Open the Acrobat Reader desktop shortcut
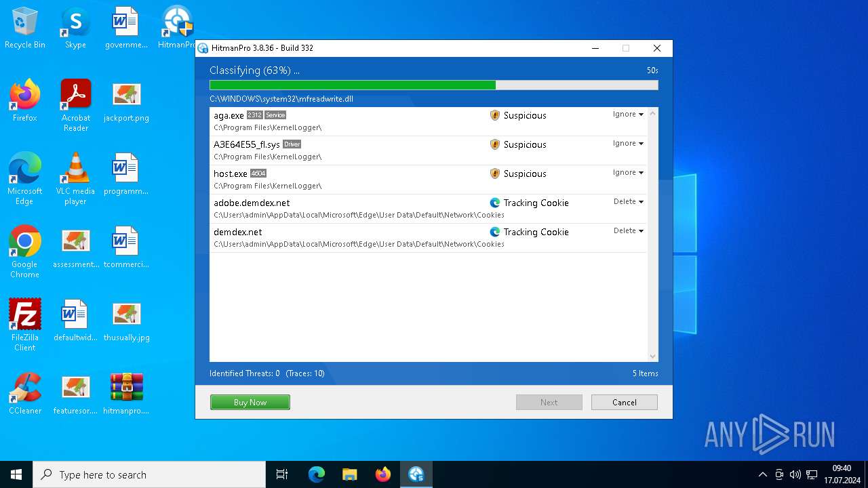This screenshot has height=488, width=868. [x=75, y=106]
